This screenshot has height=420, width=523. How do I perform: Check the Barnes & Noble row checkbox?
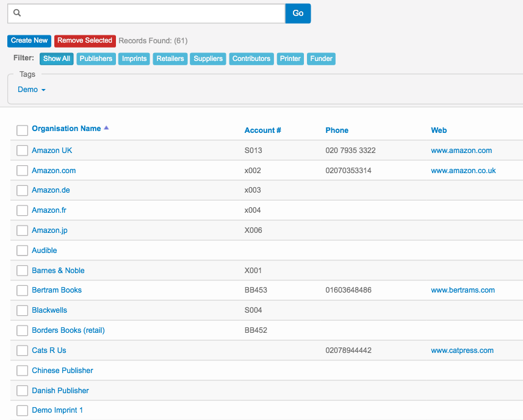coord(23,271)
